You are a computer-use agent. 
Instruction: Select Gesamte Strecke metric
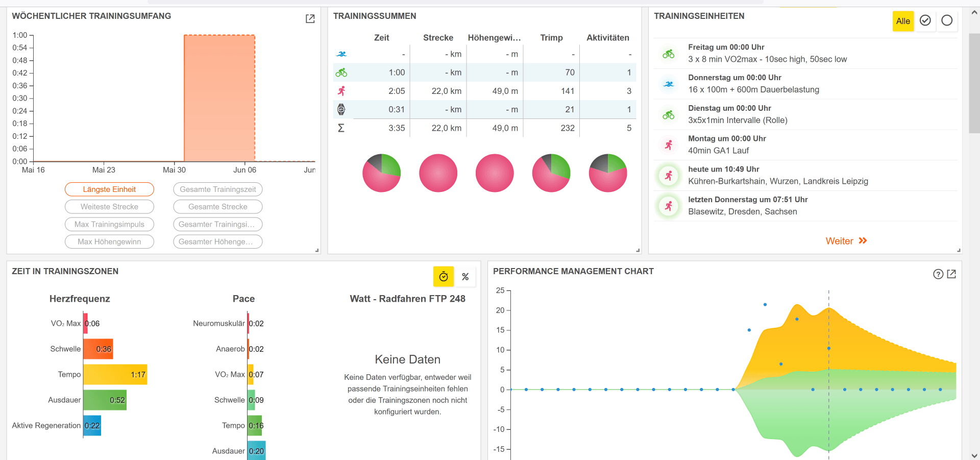pos(218,207)
